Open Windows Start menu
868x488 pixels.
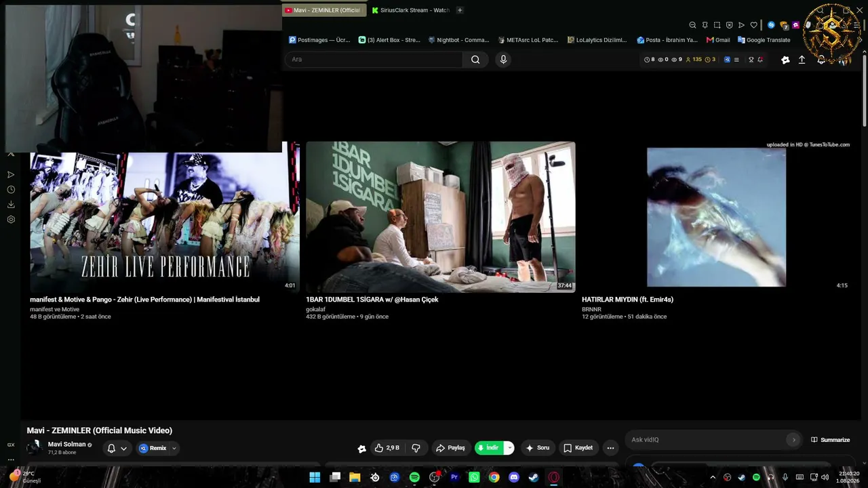[315, 477]
